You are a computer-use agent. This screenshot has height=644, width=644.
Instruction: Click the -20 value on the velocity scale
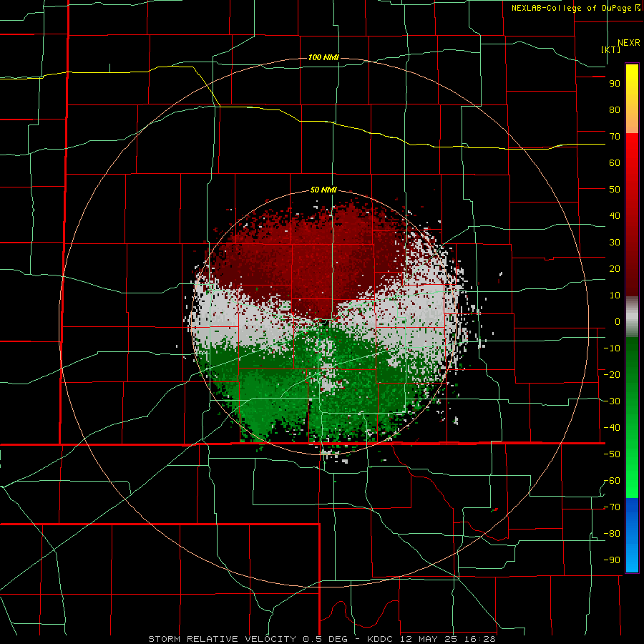point(612,375)
